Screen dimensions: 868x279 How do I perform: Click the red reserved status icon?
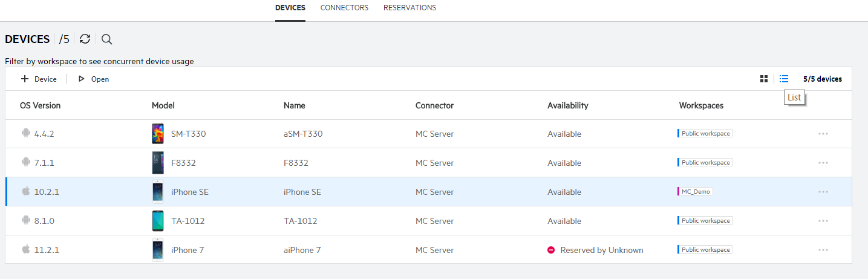point(551,250)
